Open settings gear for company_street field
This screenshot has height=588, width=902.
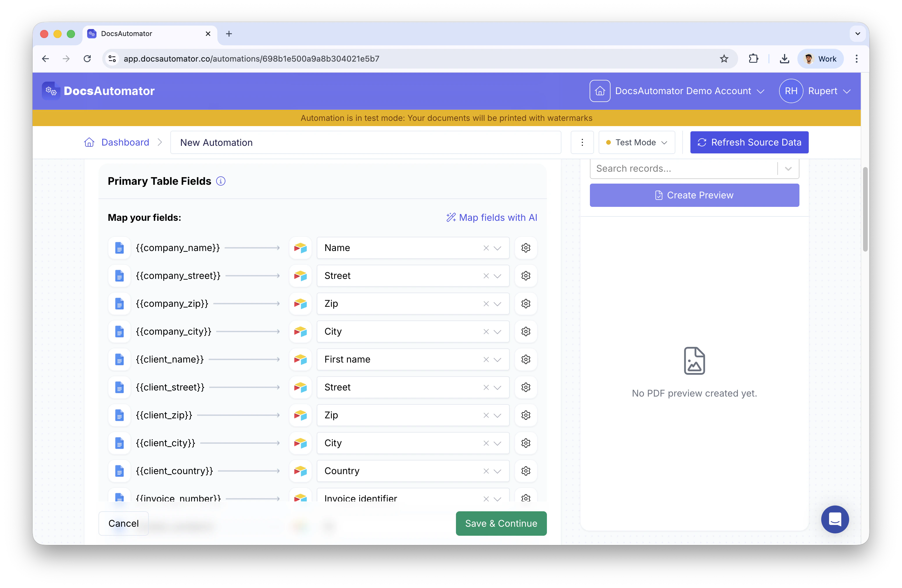(x=526, y=276)
